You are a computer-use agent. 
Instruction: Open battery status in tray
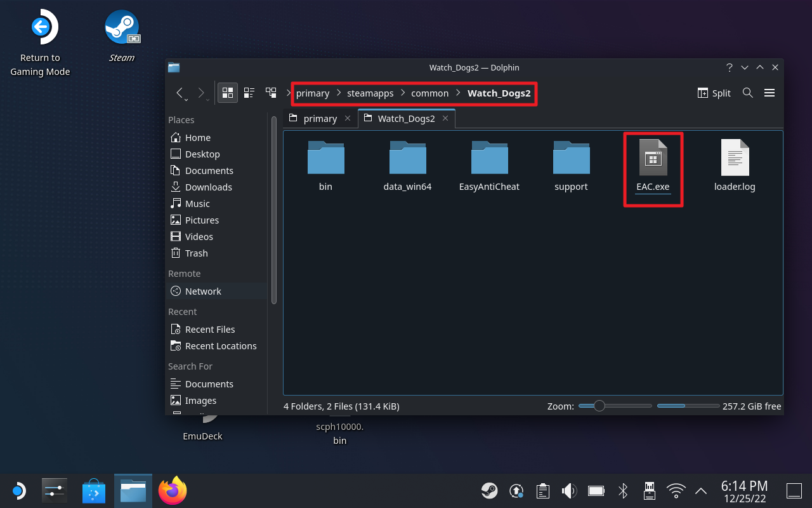pyautogui.click(x=596, y=490)
